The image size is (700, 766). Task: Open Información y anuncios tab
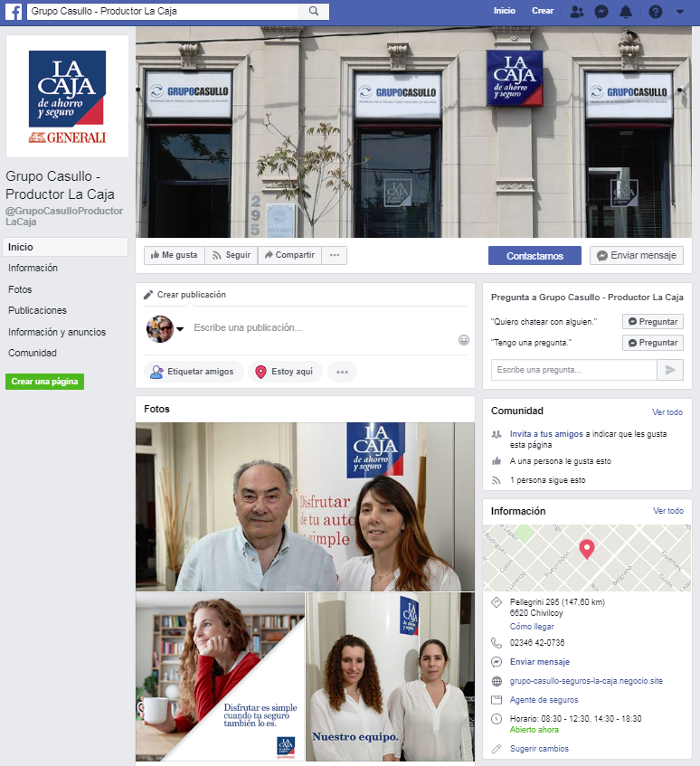point(57,332)
